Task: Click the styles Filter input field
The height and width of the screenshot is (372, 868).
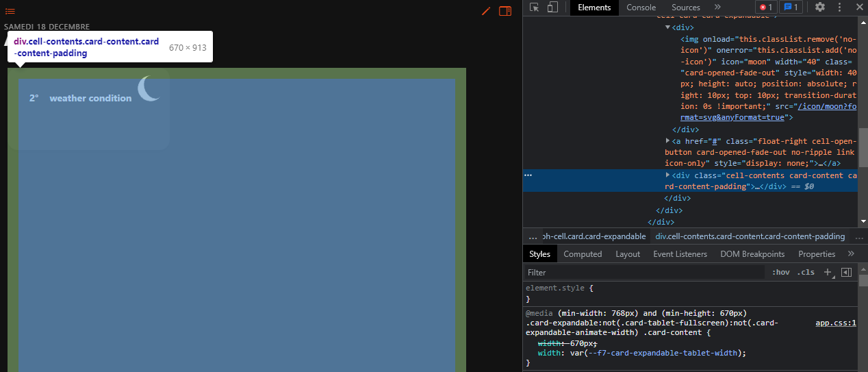Action: click(x=643, y=272)
